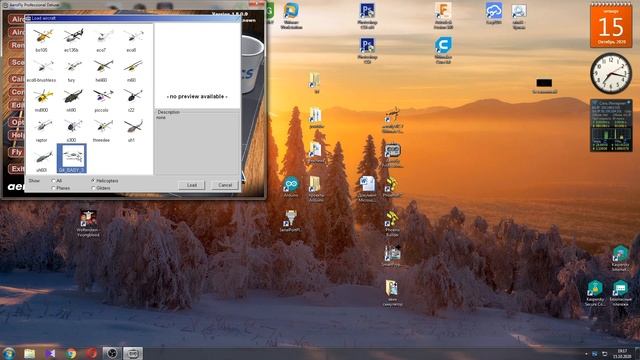Open the blue C logo desktop shortcut
The width and height of the screenshot is (640, 360).
tap(443, 51)
